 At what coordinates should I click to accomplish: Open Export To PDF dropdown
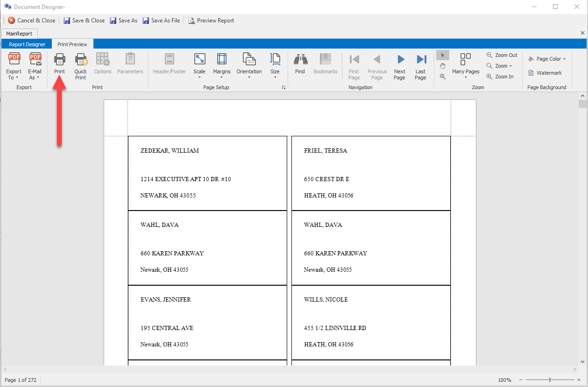[x=14, y=66]
